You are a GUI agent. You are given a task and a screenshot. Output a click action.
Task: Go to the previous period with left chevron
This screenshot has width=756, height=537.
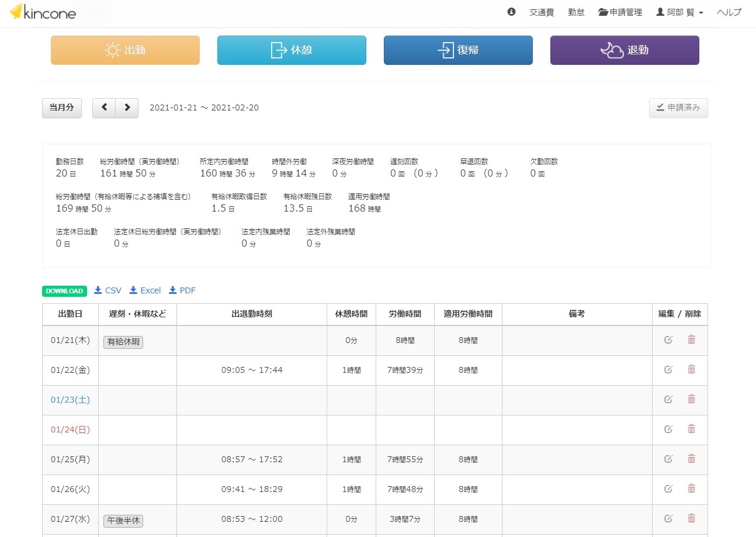click(104, 108)
